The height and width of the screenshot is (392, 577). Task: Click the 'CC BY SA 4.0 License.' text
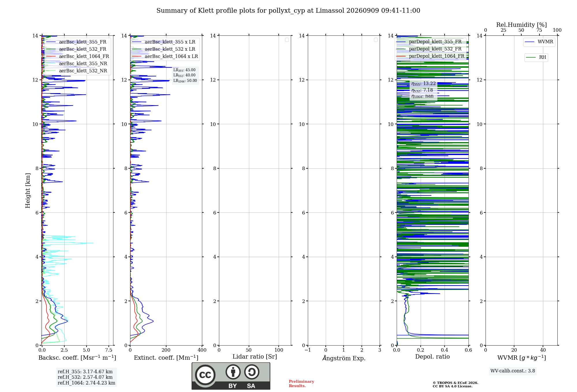pos(453,386)
